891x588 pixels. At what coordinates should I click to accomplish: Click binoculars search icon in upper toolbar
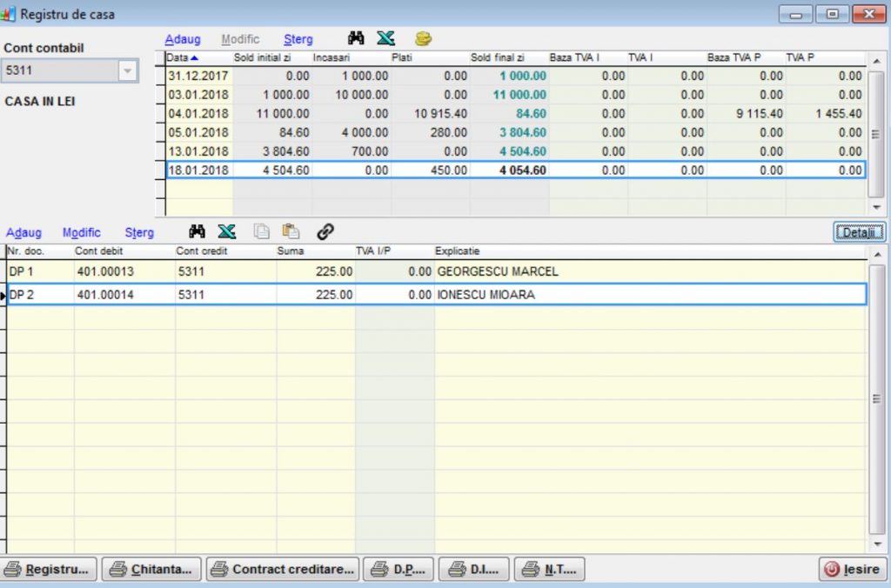click(x=356, y=39)
